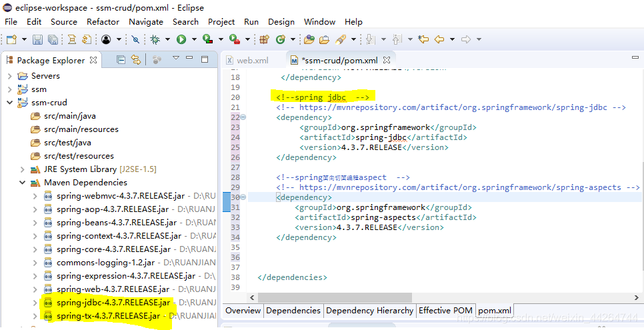
Task: Expand the spring-webmvc-4.3.7.RELEASE.jar node
Action: (35, 196)
